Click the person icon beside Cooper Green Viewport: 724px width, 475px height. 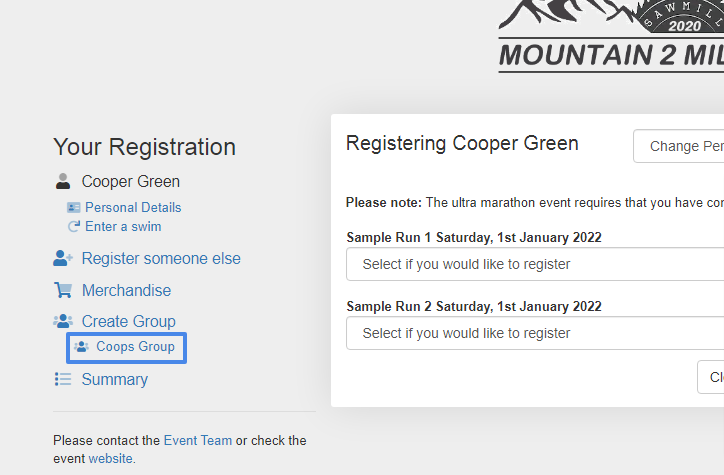[x=63, y=182]
